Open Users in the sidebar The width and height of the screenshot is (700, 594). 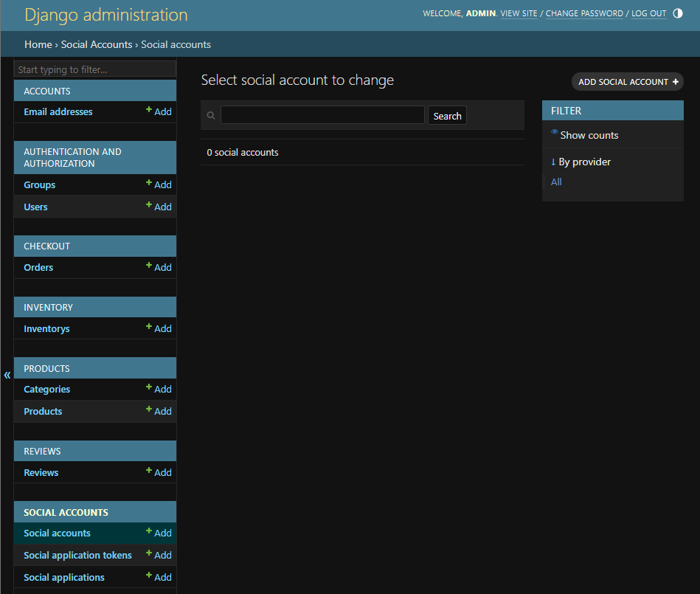(35, 207)
